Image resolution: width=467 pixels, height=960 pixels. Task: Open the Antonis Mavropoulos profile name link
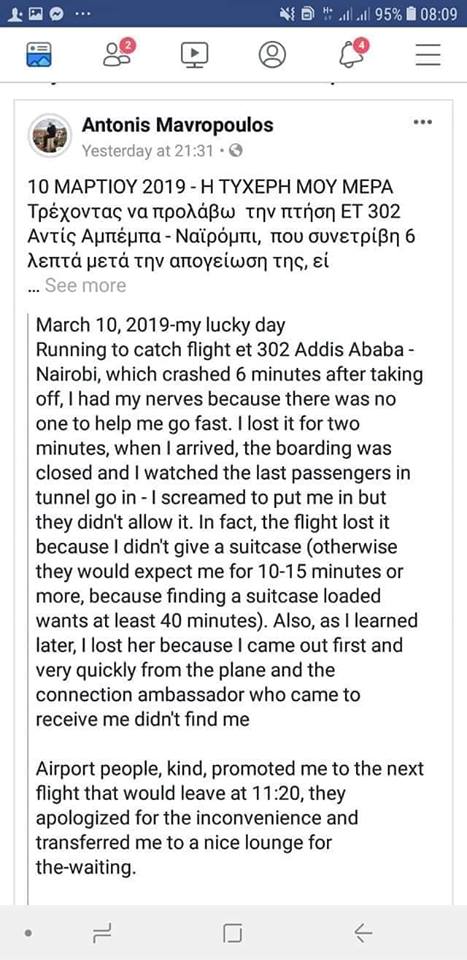click(177, 126)
